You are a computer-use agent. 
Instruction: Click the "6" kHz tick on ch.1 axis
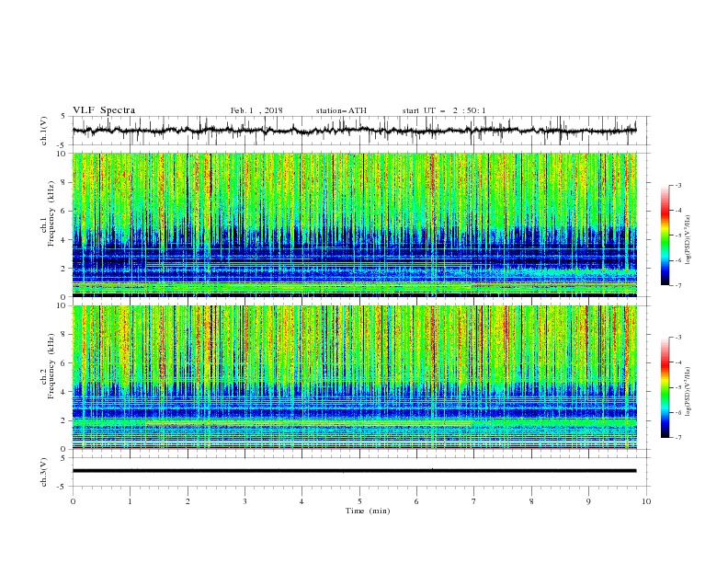(64, 211)
